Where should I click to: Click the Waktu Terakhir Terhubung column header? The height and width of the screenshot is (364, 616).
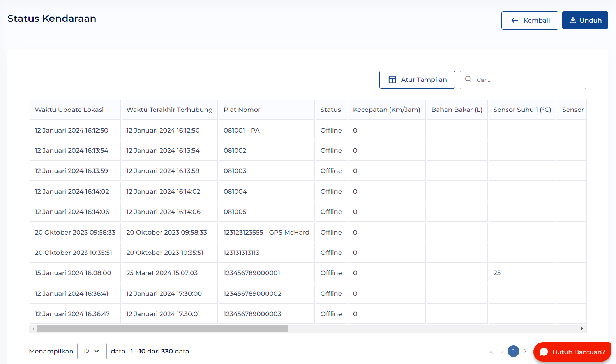(169, 110)
